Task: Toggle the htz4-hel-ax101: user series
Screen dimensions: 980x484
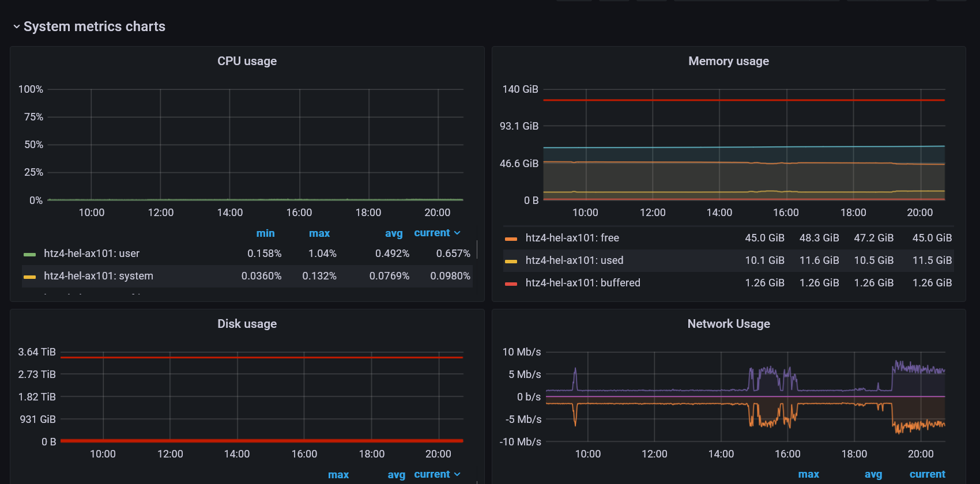Action: pos(92,254)
